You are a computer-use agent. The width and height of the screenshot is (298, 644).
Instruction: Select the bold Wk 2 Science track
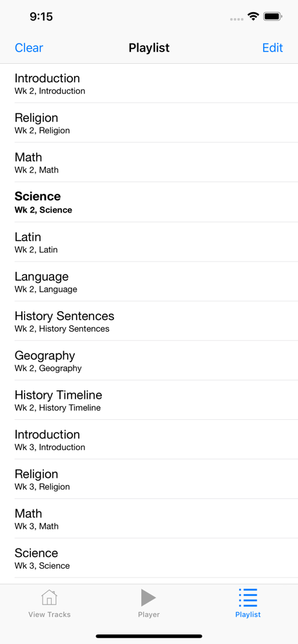point(149,202)
